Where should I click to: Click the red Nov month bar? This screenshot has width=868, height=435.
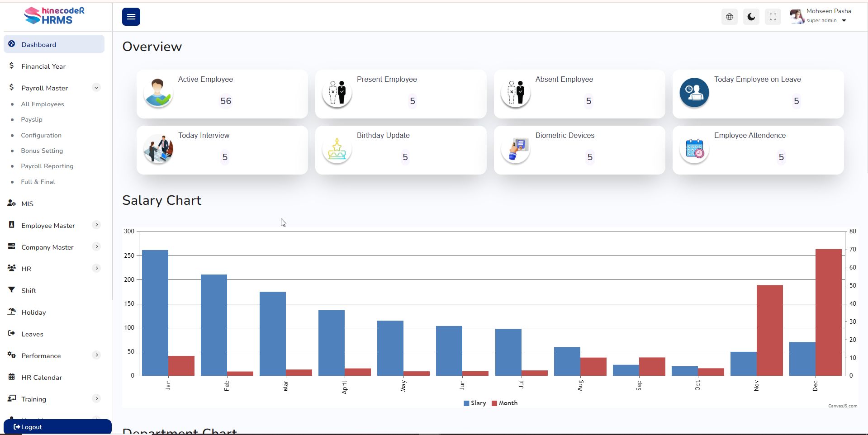click(x=770, y=331)
